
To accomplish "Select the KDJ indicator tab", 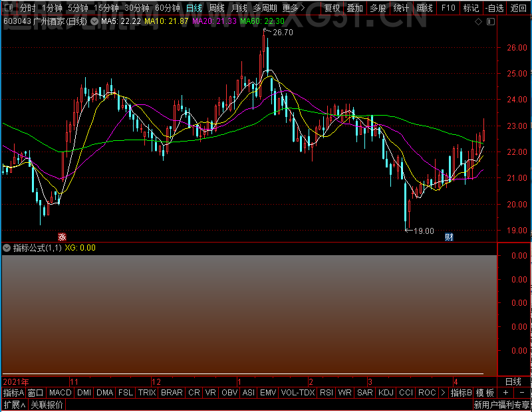I will (x=386, y=393).
